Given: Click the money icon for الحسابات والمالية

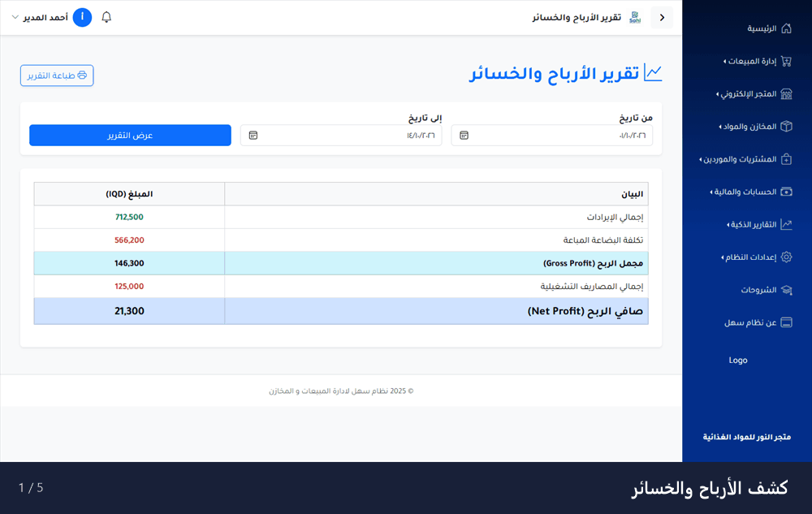Looking at the screenshot, I should pos(786,192).
